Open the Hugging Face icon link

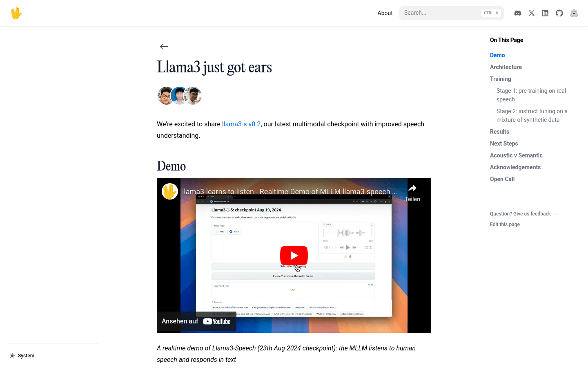point(574,13)
